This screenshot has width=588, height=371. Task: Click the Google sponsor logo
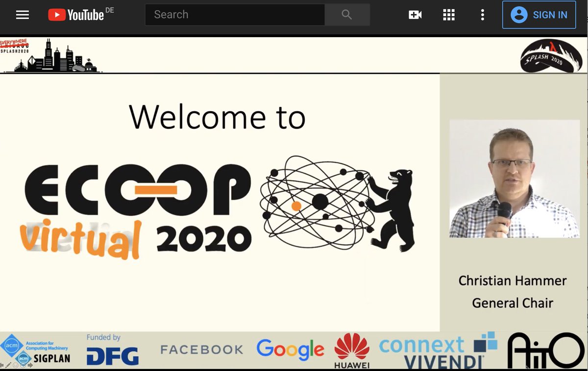[x=290, y=350]
